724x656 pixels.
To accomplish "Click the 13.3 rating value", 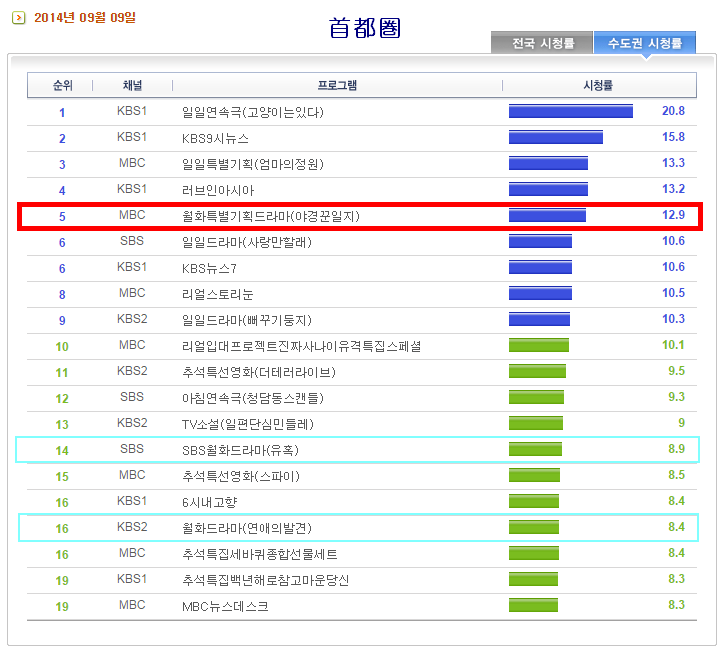I will coord(673,162).
